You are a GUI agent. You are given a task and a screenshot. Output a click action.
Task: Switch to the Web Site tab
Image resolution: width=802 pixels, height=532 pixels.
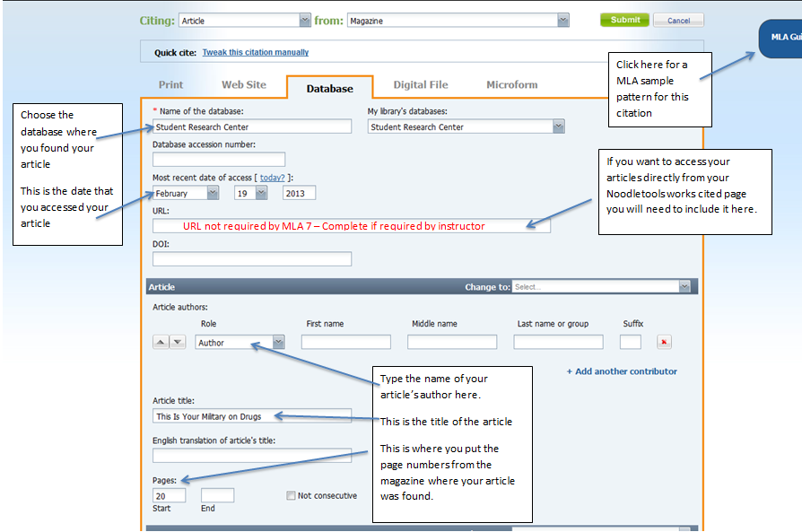click(244, 85)
